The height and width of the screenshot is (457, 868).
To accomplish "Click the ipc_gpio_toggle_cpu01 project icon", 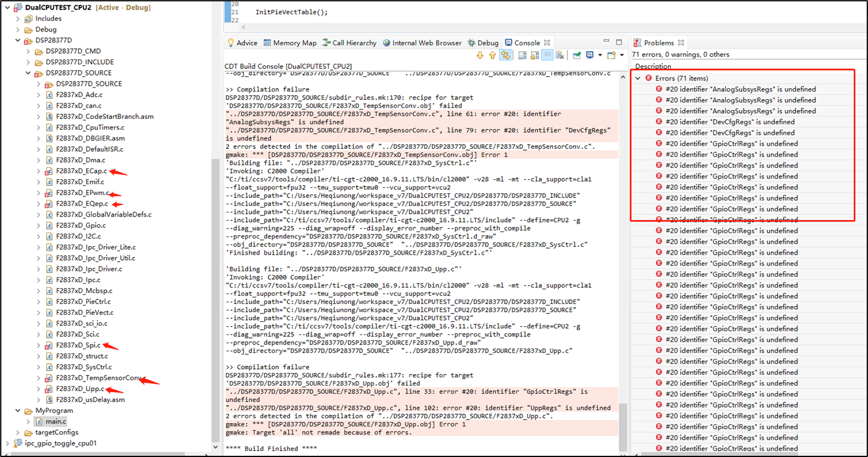I will tap(17, 443).
